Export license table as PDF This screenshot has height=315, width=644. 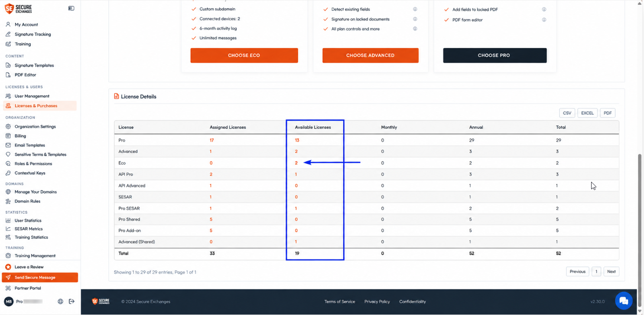[608, 113]
